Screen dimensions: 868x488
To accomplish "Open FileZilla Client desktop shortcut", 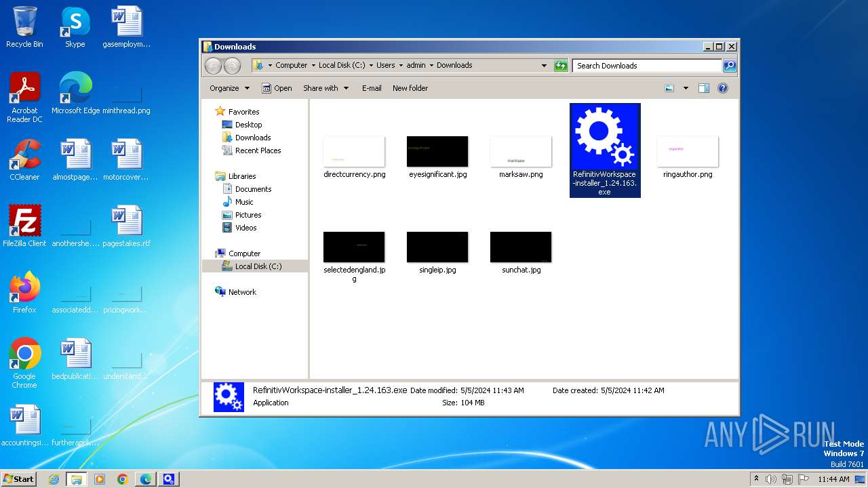I will point(24,226).
